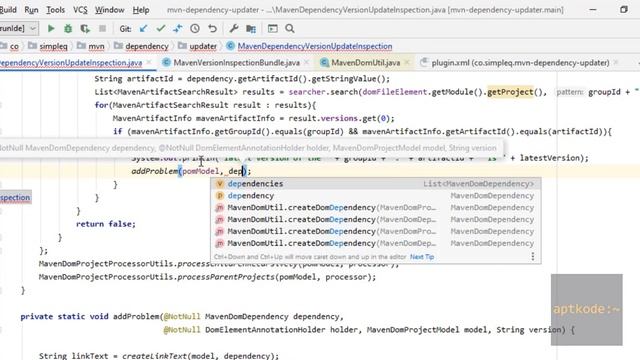Pick first MavenDomUtil.createDomDependency suggestion

click(x=376, y=207)
